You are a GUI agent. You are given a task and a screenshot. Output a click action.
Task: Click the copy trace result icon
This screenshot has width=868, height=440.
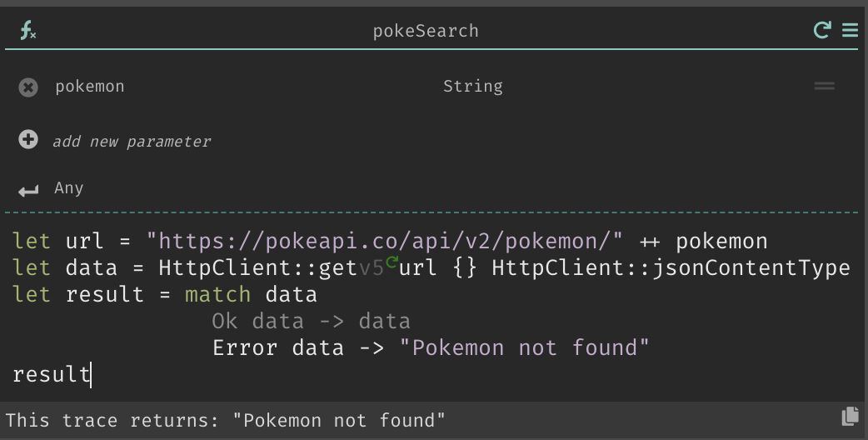850,416
